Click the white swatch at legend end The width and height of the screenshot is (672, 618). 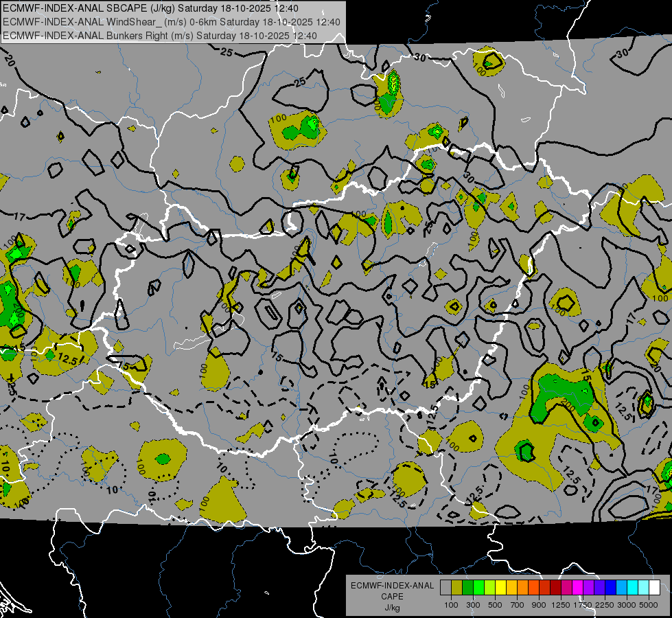(654, 587)
